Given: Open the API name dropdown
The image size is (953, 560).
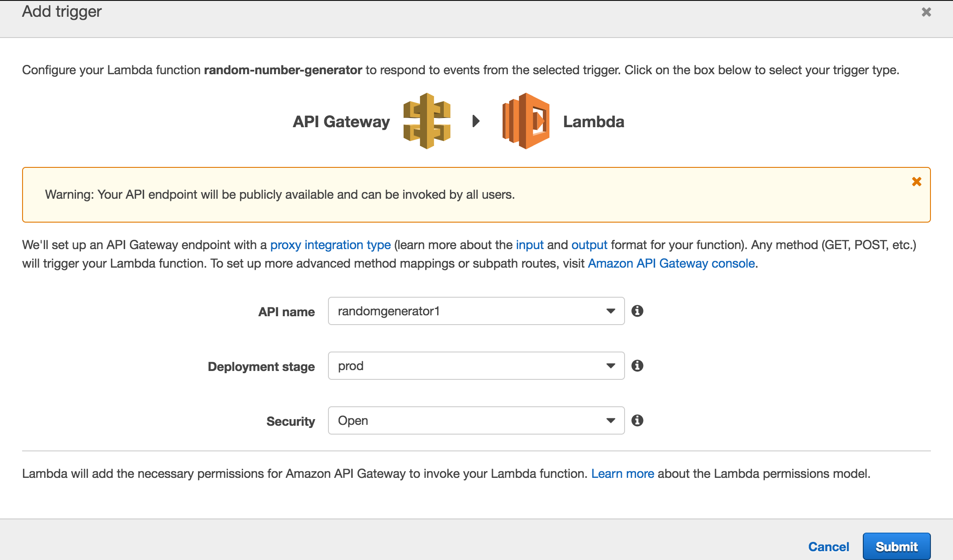Looking at the screenshot, I should (x=476, y=311).
